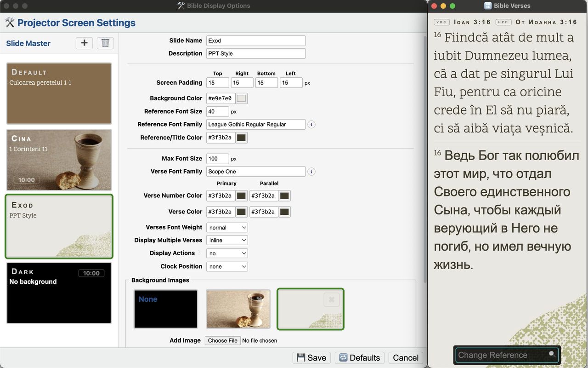Remove the selected green-textured background image
Screen dimensions: 588x368
(x=331, y=300)
